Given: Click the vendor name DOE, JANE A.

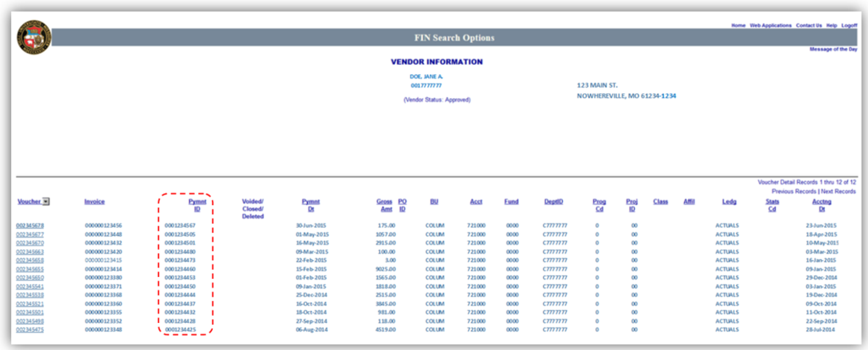Looking at the screenshot, I should pos(426,77).
